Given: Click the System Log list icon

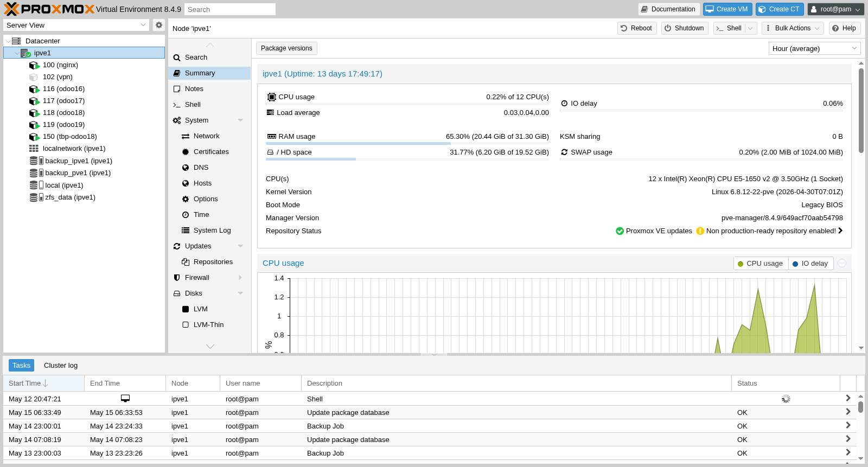Looking at the screenshot, I should coord(186,231).
